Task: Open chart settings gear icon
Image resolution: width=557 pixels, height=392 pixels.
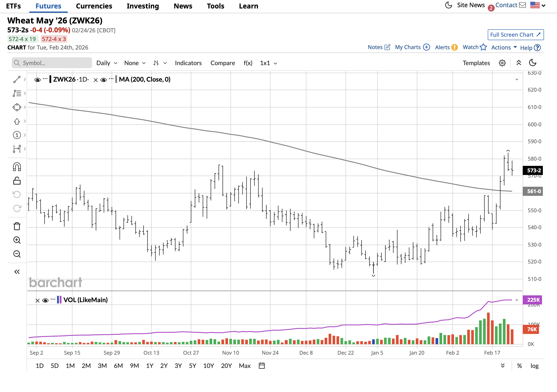Action: (x=502, y=63)
